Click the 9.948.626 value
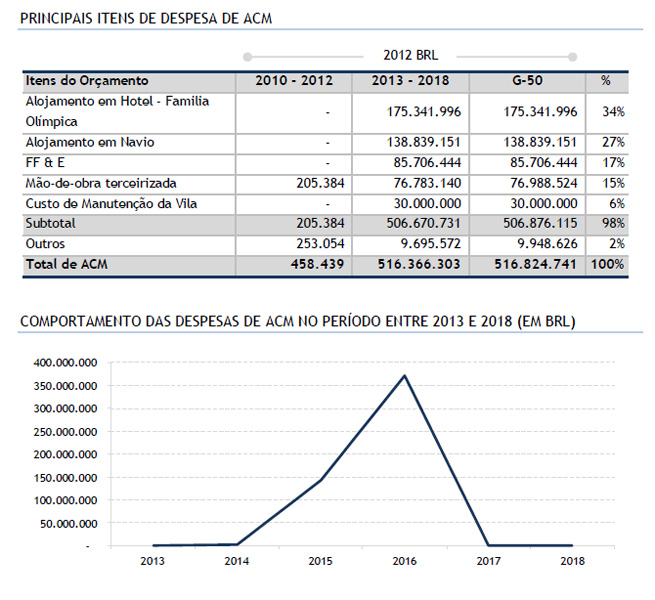The width and height of the screenshot is (655, 600). click(x=547, y=244)
